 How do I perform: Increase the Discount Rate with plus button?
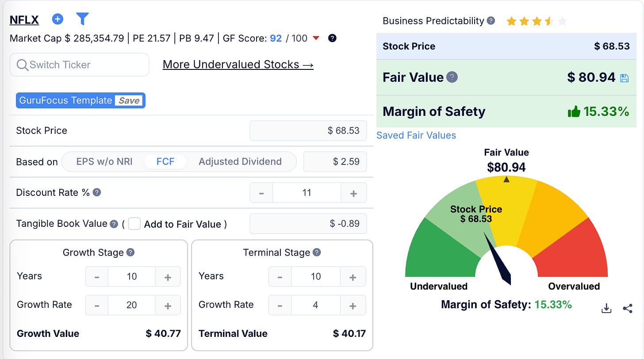pos(353,193)
